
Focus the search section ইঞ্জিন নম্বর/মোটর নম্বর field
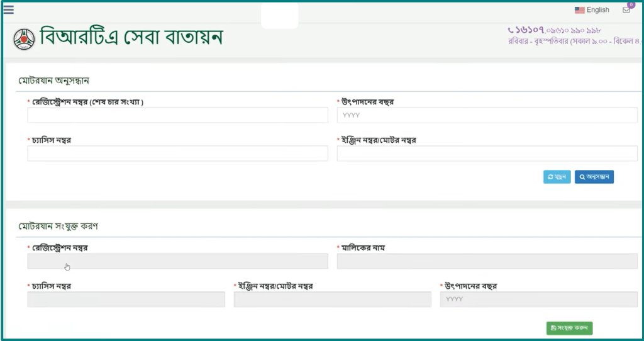point(487,154)
